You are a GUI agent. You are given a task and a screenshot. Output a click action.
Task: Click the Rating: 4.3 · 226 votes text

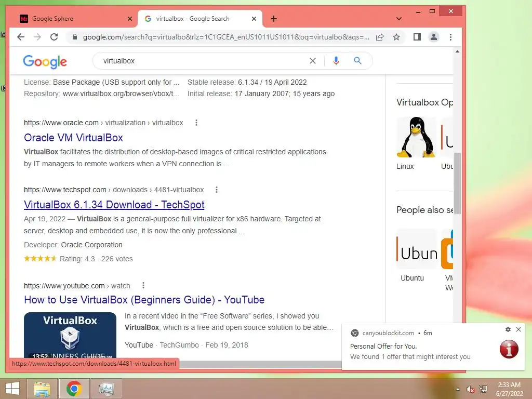[x=96, y=259]
